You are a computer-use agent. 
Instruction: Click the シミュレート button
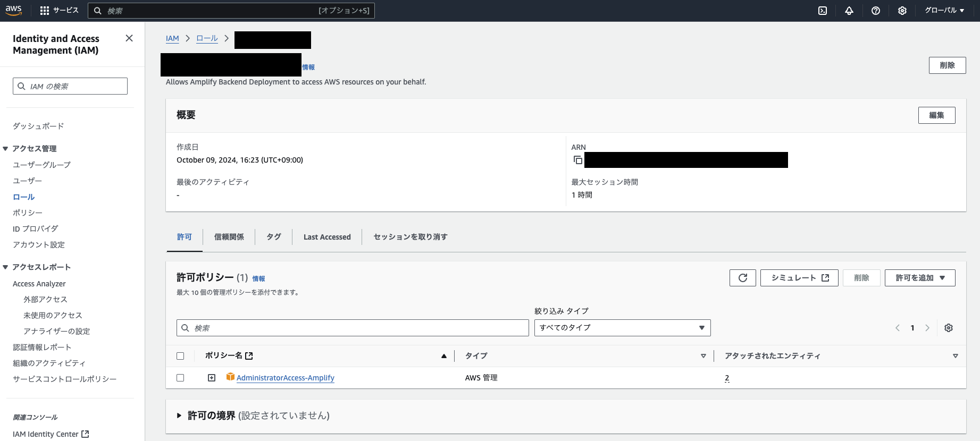799,278
